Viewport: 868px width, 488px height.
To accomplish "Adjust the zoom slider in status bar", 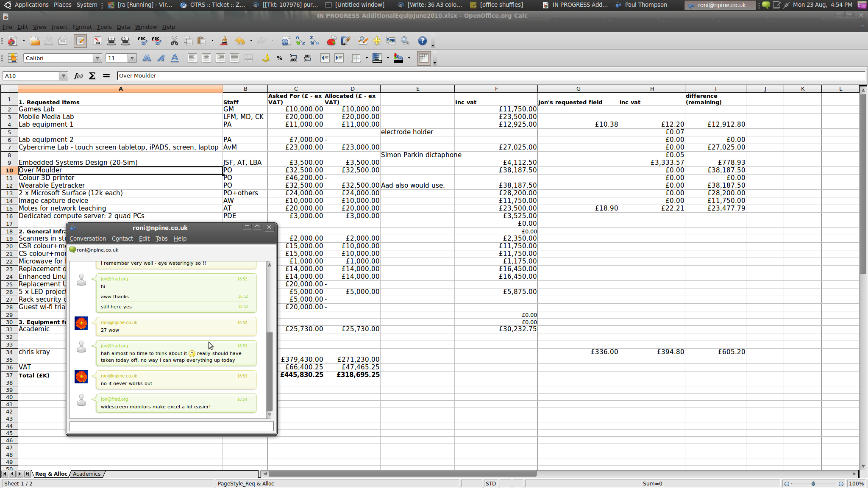I will [x=813, y=484].
